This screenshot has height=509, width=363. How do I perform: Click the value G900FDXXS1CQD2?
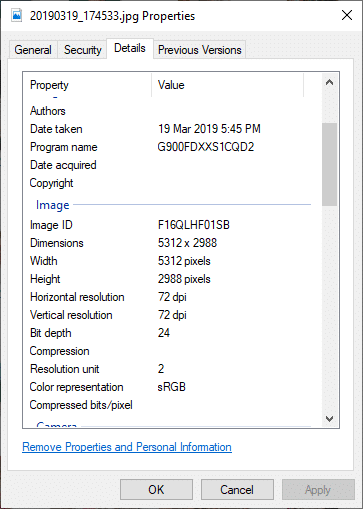coord(206,147)
